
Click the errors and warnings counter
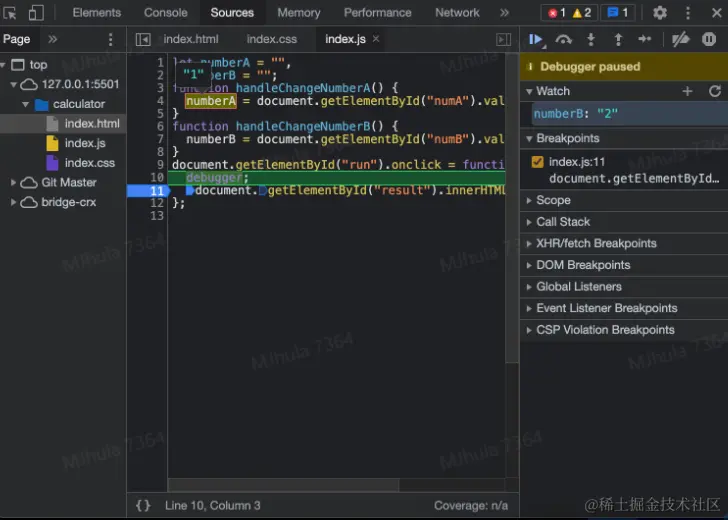coord(569,13)
